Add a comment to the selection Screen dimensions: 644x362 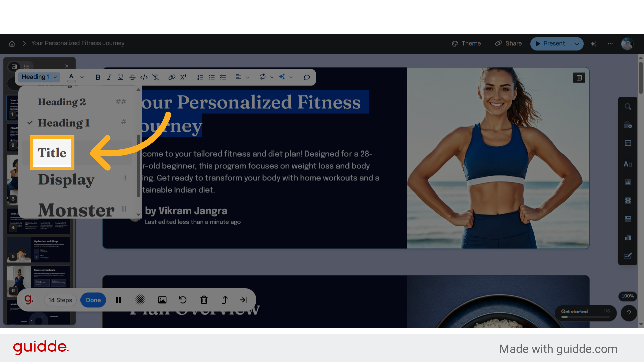pos(307,77)
